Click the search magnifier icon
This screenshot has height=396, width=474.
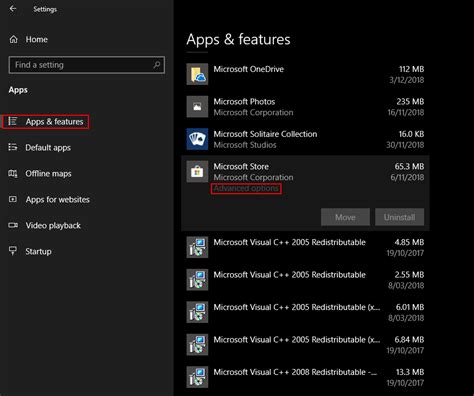pyautogui.click(x=156, y=65)
